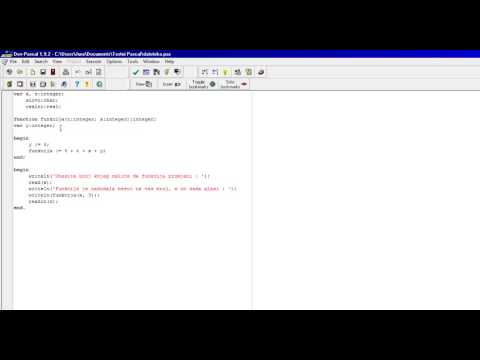
Task: Click the red icon beside the Save diskette
Action: click(53, 72)
